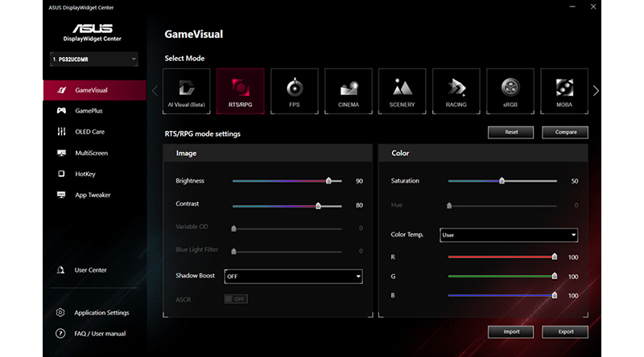
Task: Click the Compare button
Action: (x=565, y=132)
